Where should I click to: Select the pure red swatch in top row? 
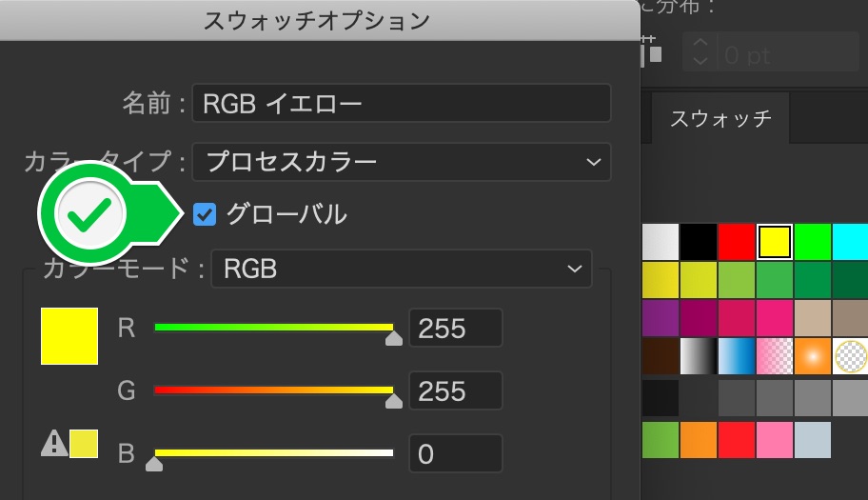(x=737, y=242)
